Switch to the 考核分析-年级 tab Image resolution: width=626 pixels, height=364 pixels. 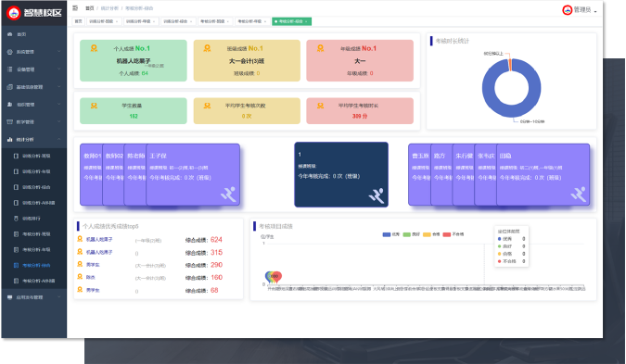point(252,21)
